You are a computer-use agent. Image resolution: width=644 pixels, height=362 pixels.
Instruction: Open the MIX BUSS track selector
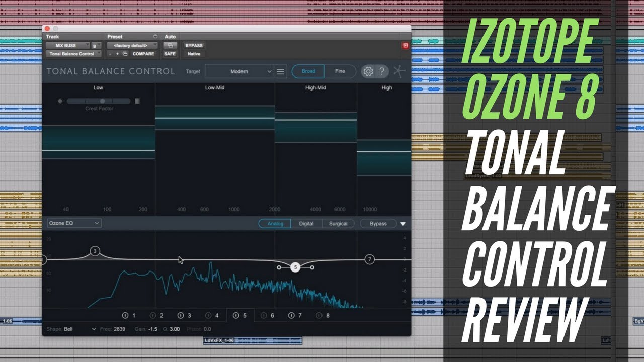click(x=67, y=45)
